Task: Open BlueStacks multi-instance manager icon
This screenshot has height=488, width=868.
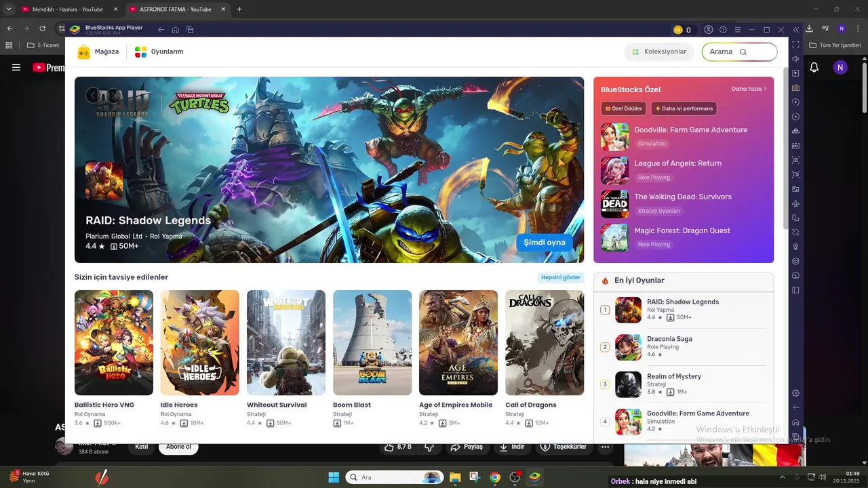Action: tap(795, 261)
